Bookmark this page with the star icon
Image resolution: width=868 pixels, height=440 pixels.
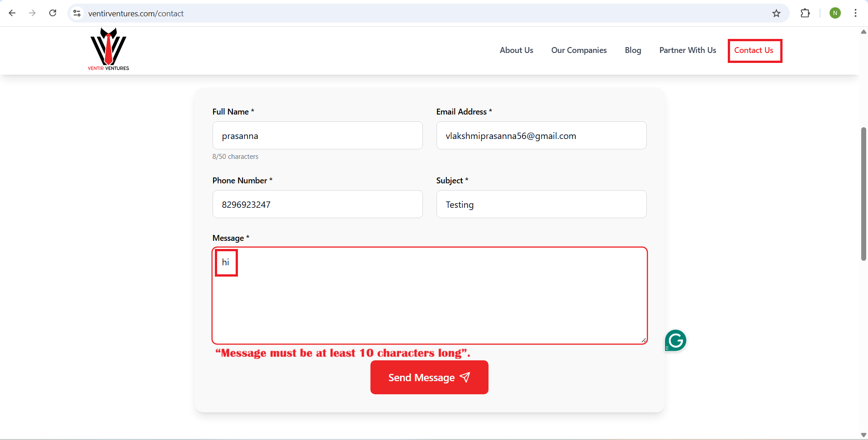click(x=776, y=14)
